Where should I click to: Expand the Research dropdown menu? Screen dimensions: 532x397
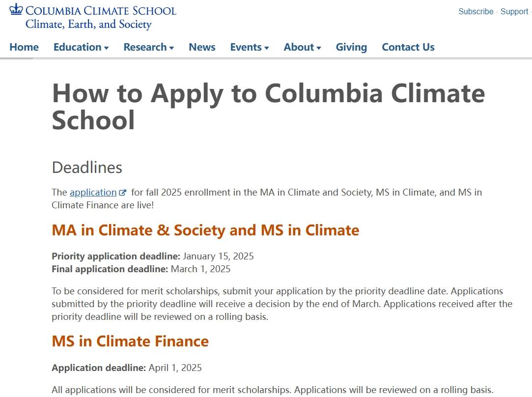pyautogui.click(x=149, y=47)
